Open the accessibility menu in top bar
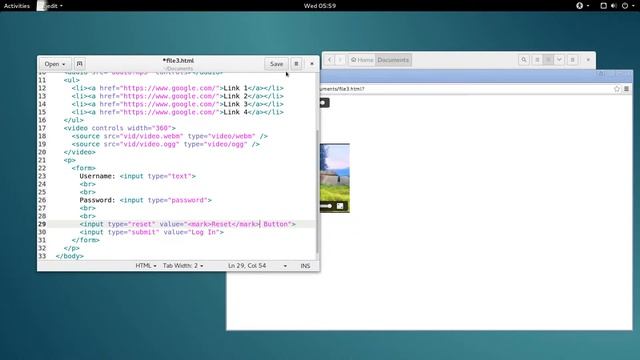Viewport: 640px width, 360px height. click(x=582, y=6)
